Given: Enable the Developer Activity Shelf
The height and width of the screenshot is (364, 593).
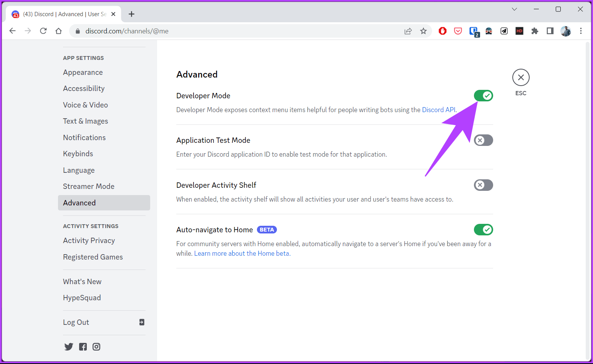Looking at the screenshot, I should [x=483, y=185].
